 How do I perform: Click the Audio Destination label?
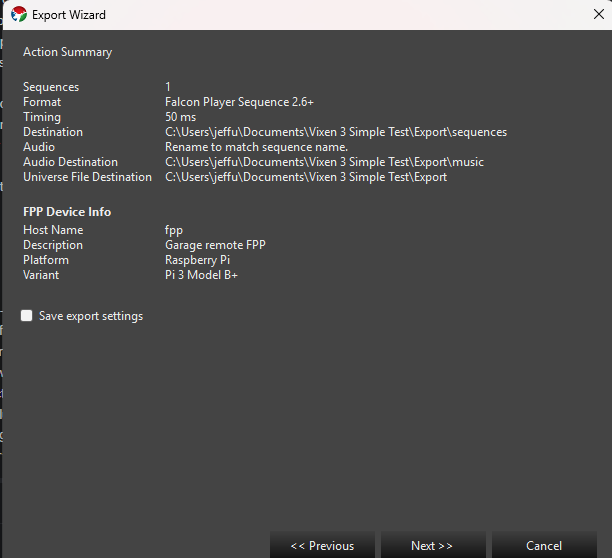[70, 162]
